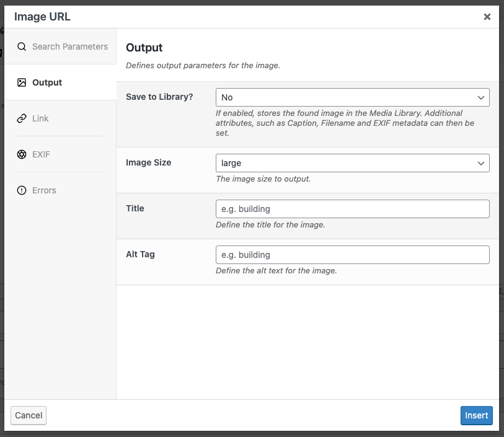Click 'The image size to output' description
Image resolution: width=504 pixels, height=437 pixels.
(x=263, y=179)
